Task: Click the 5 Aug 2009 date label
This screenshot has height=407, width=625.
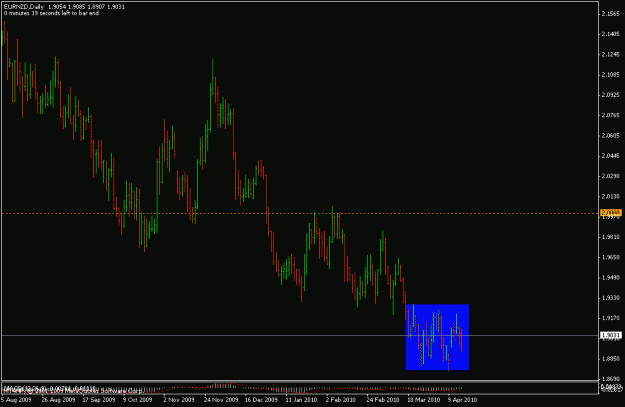Action: [x=16, y=399]
